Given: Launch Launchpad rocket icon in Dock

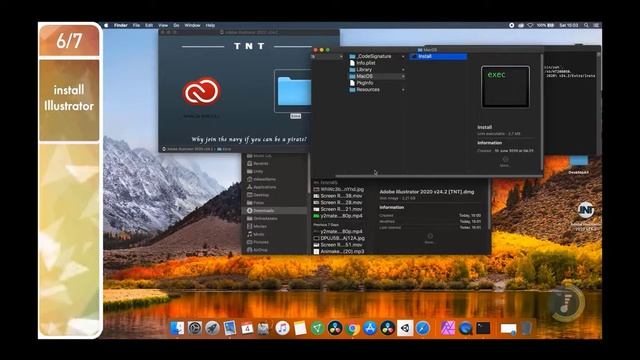Looking at the screenshot, I should point(212,328).
